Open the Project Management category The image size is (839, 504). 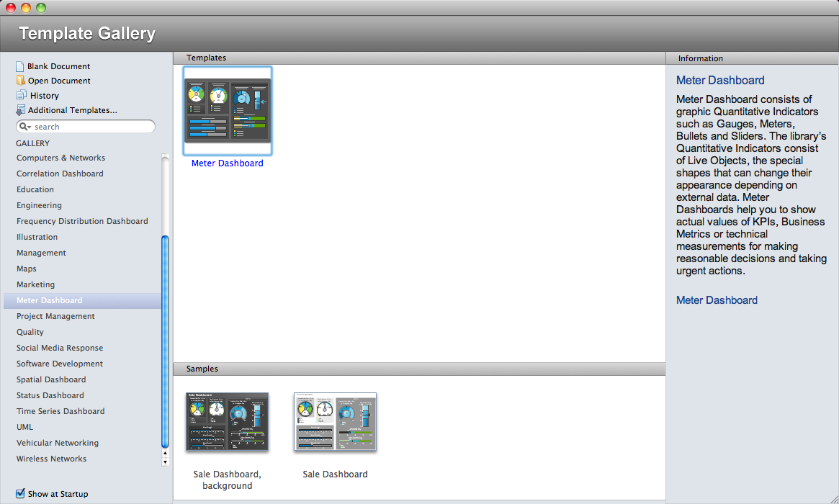point(55,316)
